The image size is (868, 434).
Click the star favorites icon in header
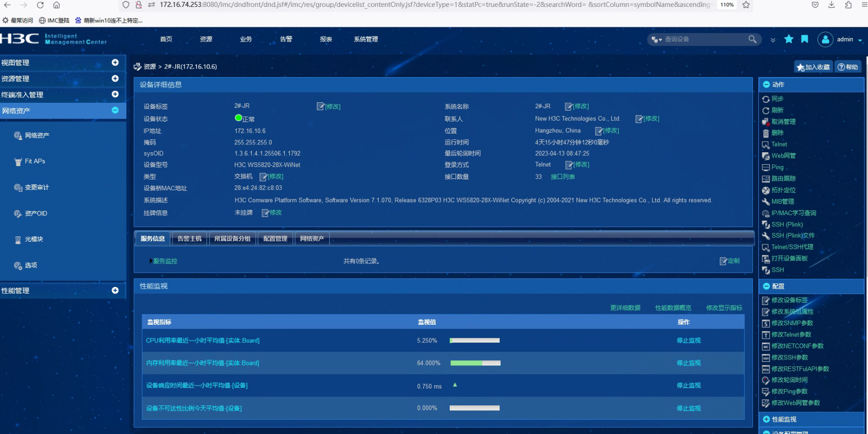[x=789, y=39]
